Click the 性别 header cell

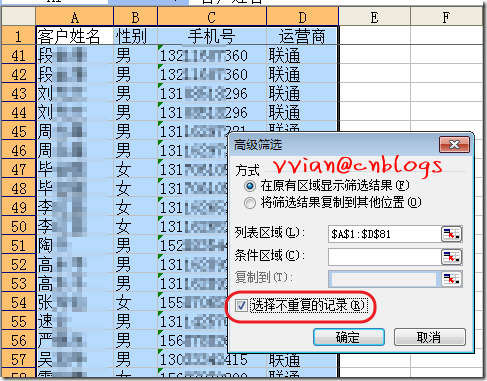pos(135,36)
